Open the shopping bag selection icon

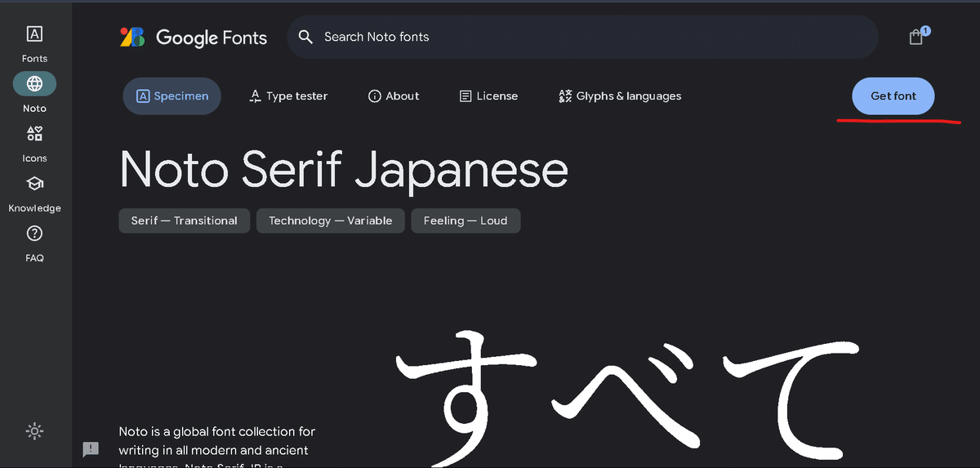(x=916, y=37)
